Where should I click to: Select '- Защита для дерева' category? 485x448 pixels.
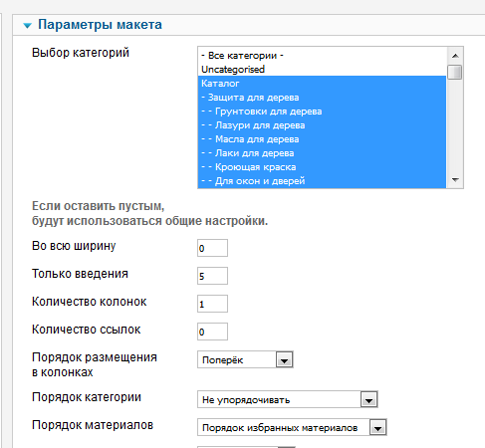pos(322,98)
